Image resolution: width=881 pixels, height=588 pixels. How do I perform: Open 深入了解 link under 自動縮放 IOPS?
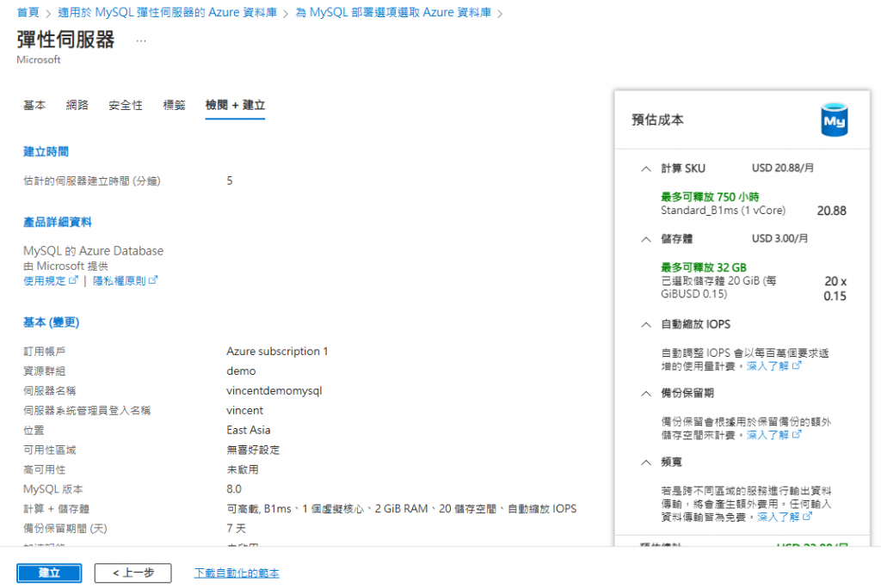pyautogui.click(x=773, y=366)
